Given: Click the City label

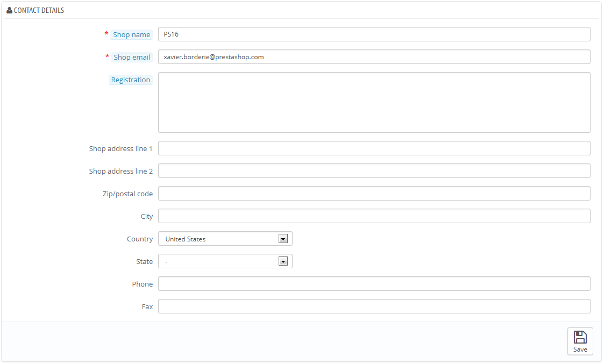Looking at the screenshot, I should click(147, 217).
